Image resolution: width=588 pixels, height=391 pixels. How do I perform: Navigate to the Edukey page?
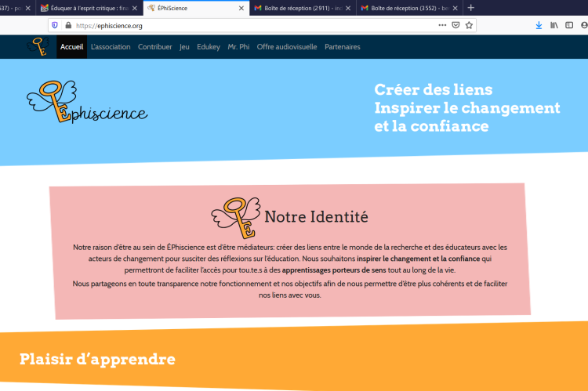click(x=209, y=47)
